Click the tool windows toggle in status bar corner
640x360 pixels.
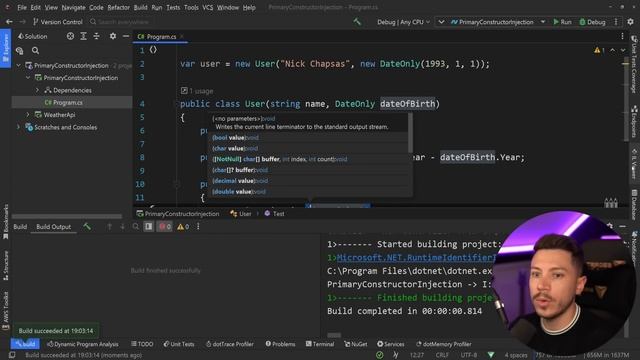tap(12, 355)
